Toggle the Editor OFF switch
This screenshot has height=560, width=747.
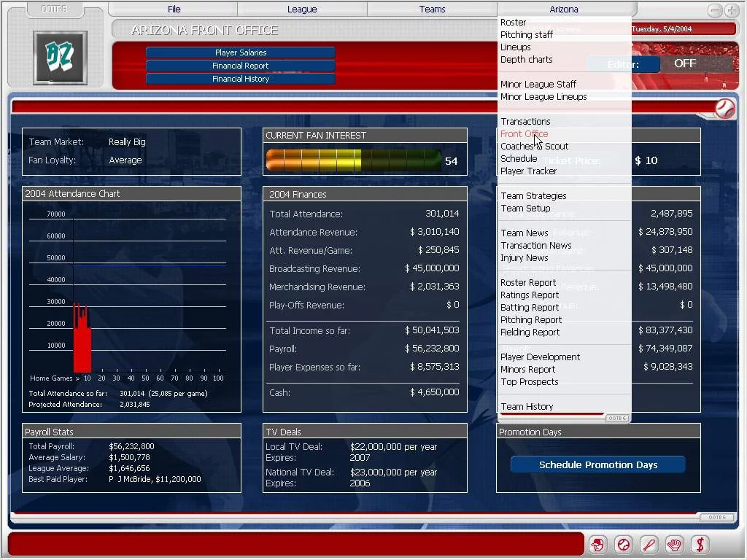(685, 63)
